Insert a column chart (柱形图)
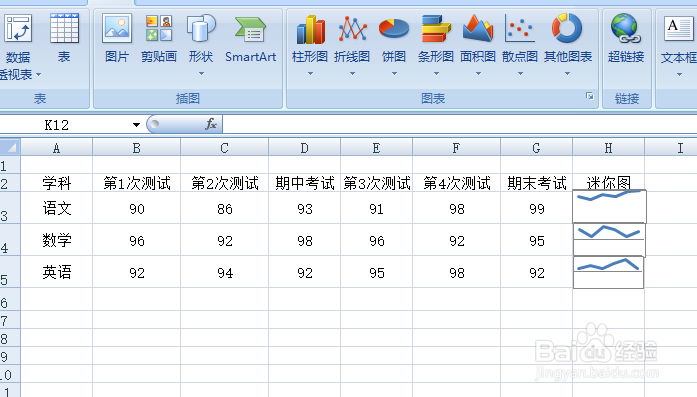 pyautogui.click(x=310, y=44)
